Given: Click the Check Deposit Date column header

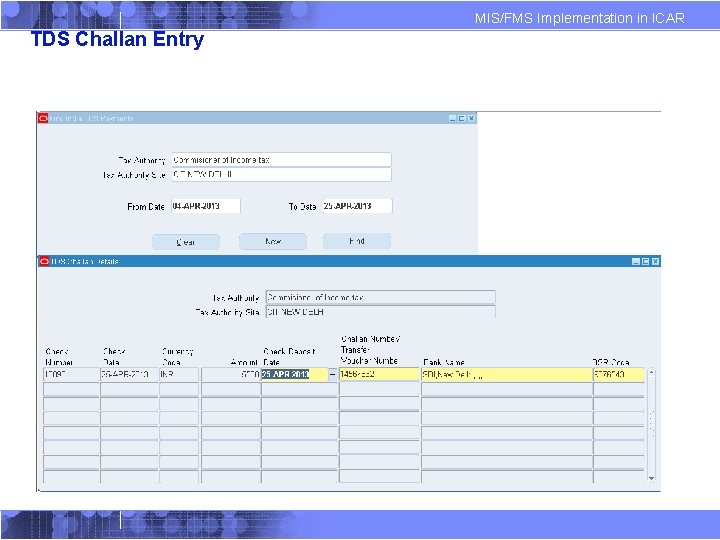Looking at the screenshot, I should (x=290, y=357).
